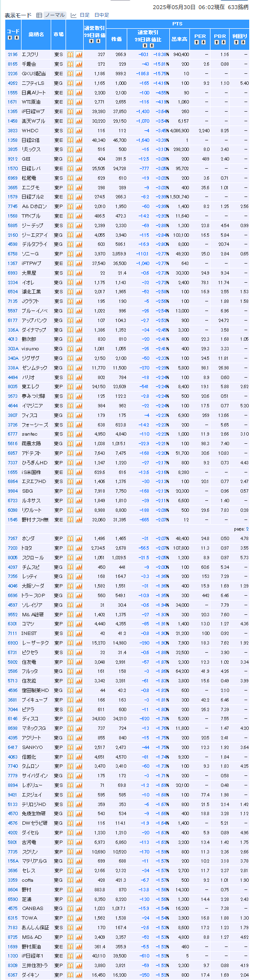
Task: Open the book icon for MS& AD
Action: tap(70, 937)
